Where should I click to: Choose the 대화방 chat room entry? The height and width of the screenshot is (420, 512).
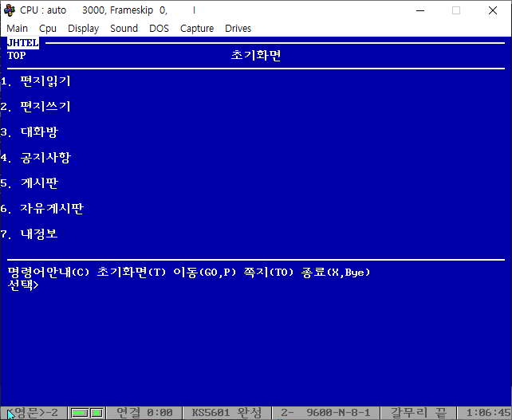point(39,131)
